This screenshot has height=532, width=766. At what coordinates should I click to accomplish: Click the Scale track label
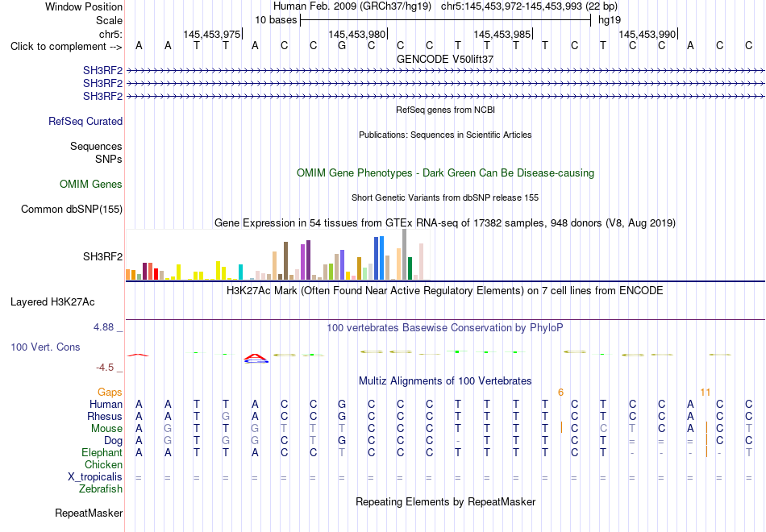[x=109, y=20]
